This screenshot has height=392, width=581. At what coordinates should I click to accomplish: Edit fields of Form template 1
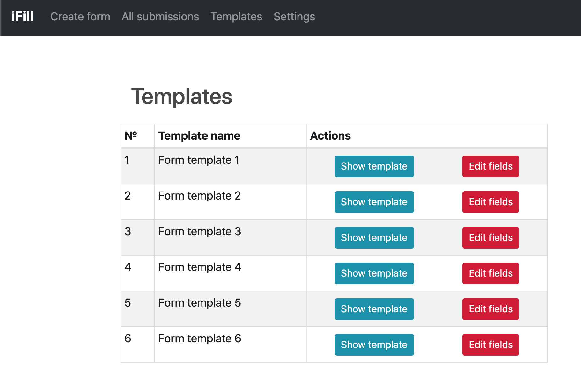pyautogui.click(x=490, y=166)
